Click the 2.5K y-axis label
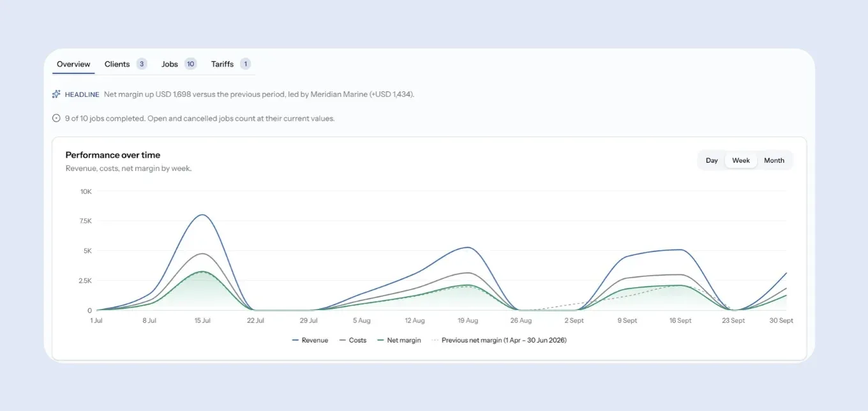 click(85, 281)
